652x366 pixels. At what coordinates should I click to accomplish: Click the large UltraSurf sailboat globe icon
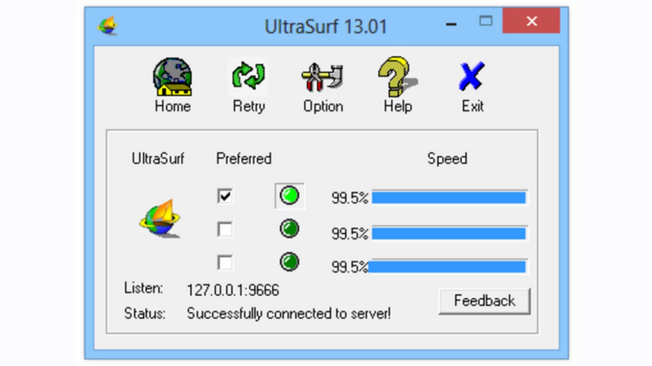pos(160,218)
